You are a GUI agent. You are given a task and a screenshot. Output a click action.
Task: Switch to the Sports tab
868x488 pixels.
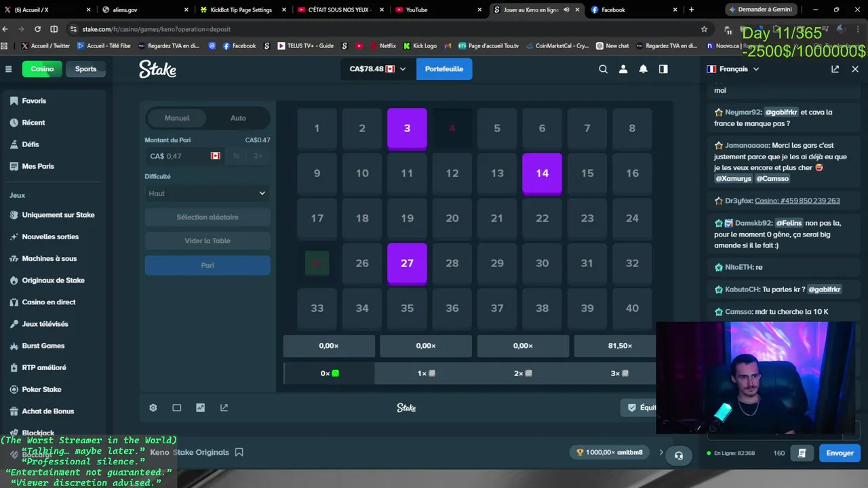tap(85, 69)
